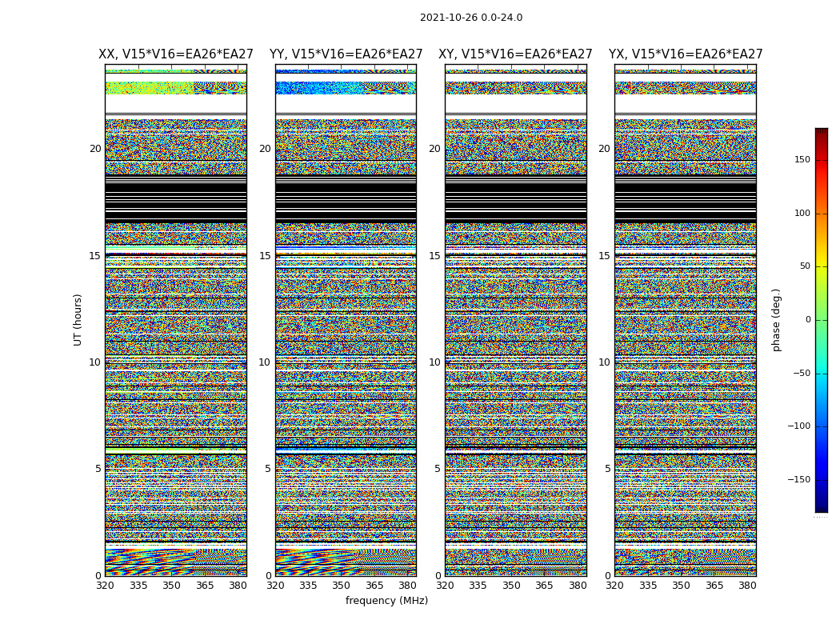Viewport: 840px width, 640px height.
Task: Click the date title "2021-10-26 0.0-24.0"
Action: [x=471, y=18]
